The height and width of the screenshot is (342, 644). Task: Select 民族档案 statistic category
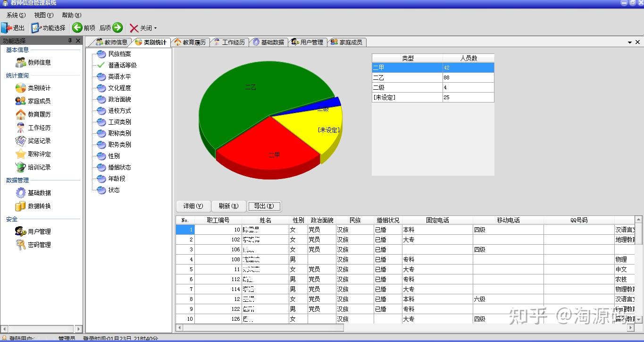pyautogui.click(x=119, y=54)
